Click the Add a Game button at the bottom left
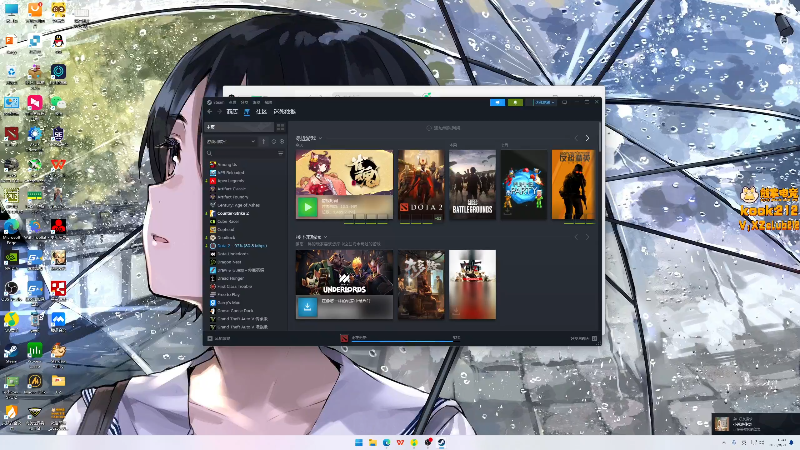800x450 pixels. click(219, 338)
